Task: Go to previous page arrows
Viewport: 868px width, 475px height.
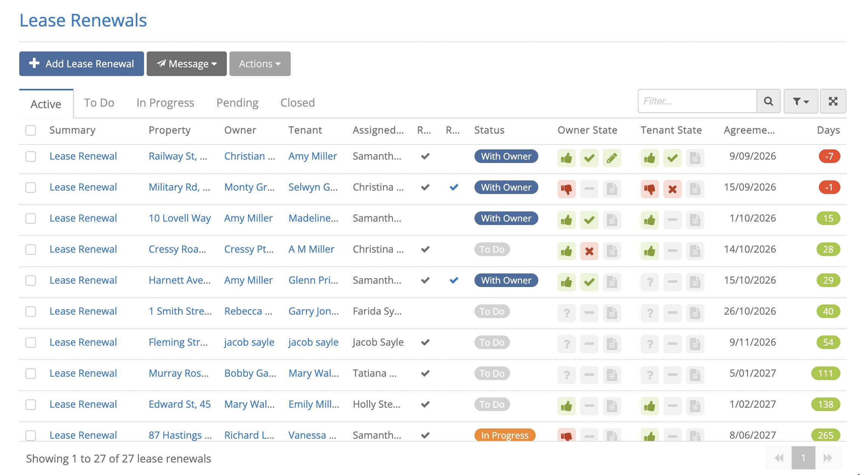Action: pos(779,458)
